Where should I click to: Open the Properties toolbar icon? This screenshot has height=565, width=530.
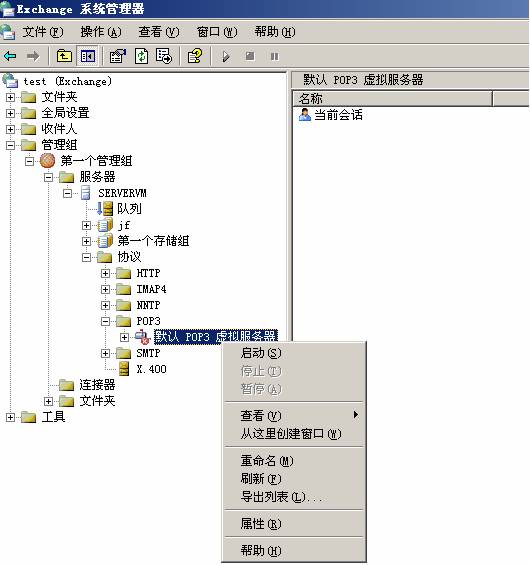tap(117, 56)
